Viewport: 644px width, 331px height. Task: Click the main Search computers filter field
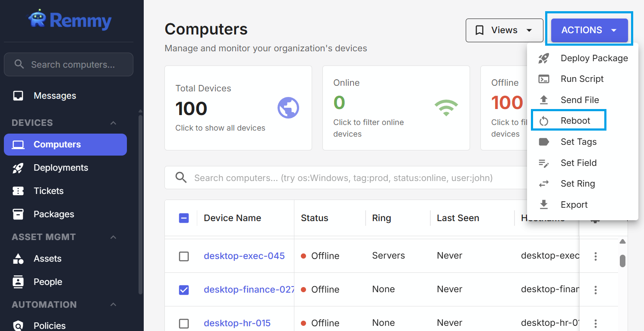(343, 178)
